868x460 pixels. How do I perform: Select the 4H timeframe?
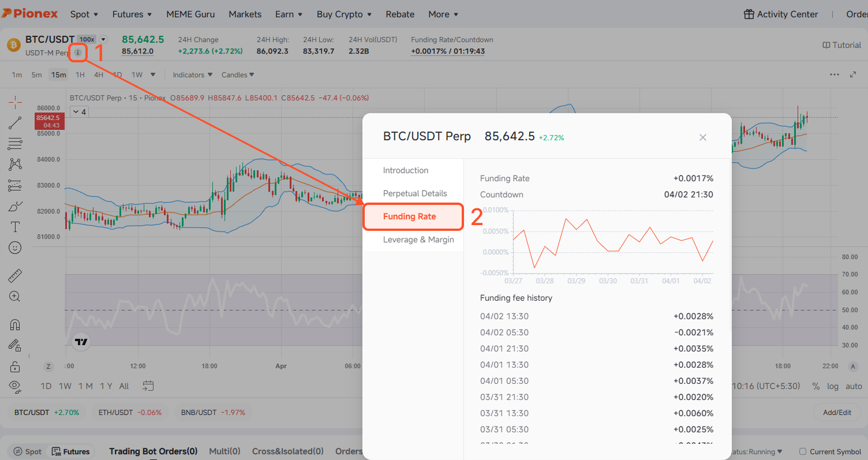point(99,74)
